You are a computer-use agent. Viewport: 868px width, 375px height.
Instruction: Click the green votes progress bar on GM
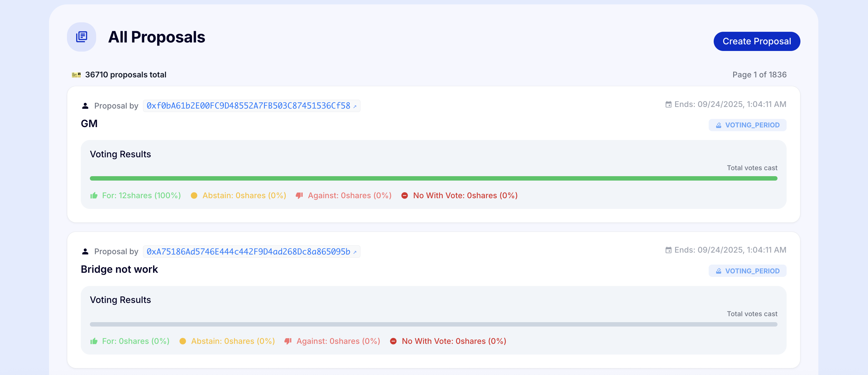pyautogui.click(x=433, y=178)
